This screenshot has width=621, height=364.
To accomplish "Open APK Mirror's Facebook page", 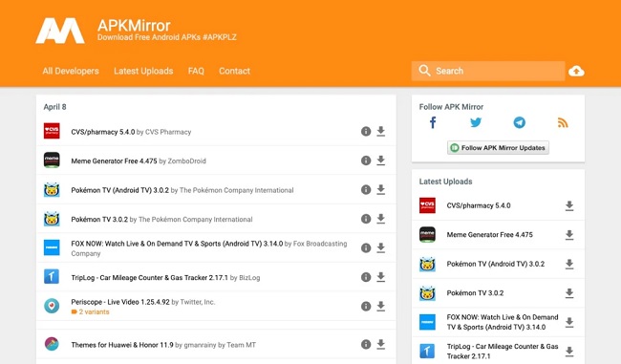I will pos(433,122).
